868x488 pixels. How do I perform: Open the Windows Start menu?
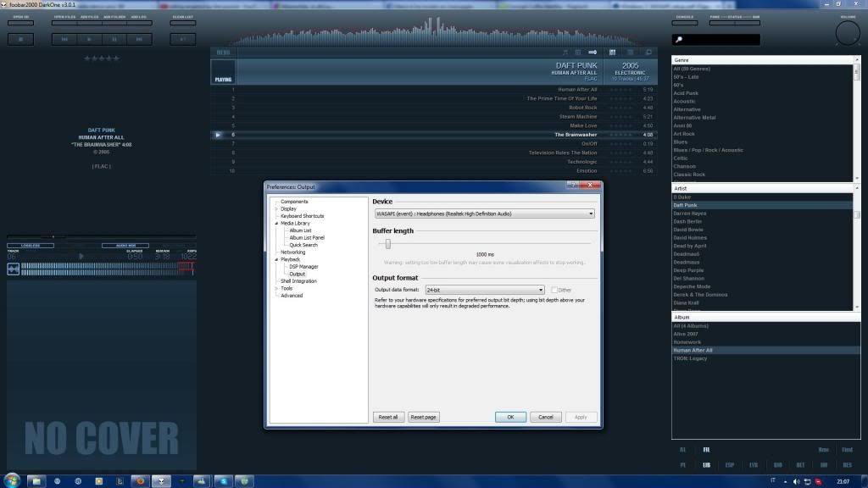[12, 480]
